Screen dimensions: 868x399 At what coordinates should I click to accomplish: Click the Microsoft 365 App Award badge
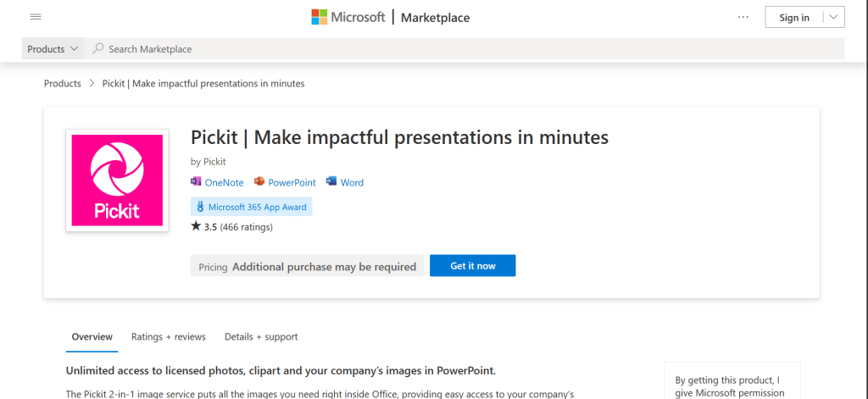(x=252, y=206)
